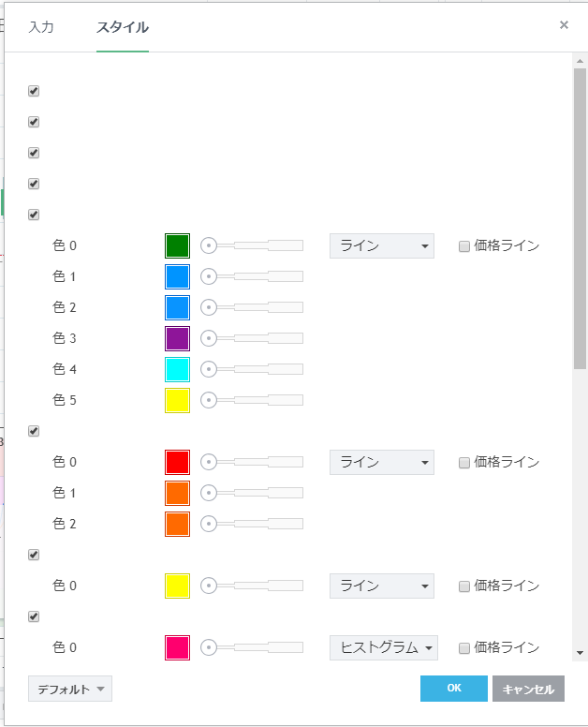
Task: Close the style dialog with X
Action: [x=564, y=25]
